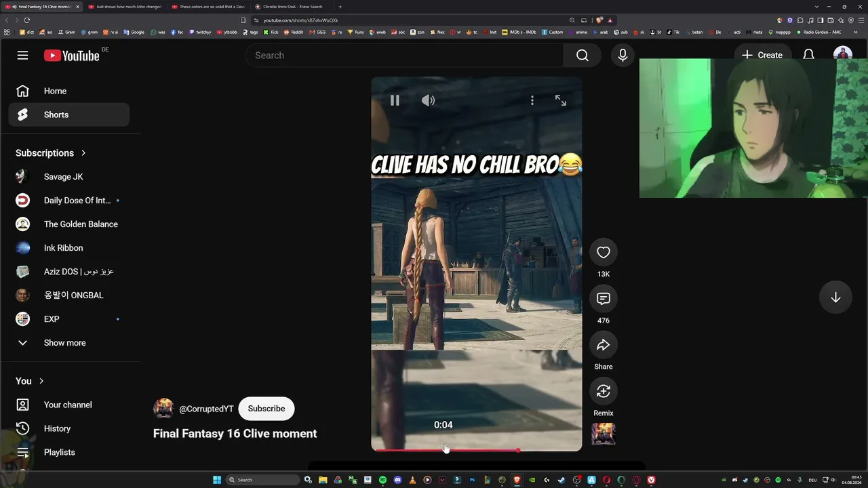The width and height of the screenshot is (868, 488).
Task: Share this Short
Action: click(x=604, y=345)
